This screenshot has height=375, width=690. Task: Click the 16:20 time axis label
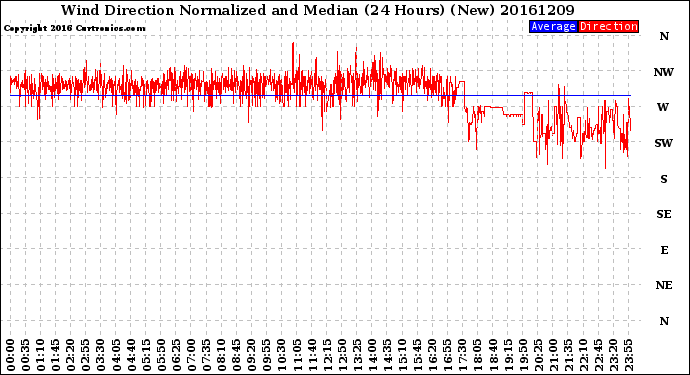(x=433, y=355)
